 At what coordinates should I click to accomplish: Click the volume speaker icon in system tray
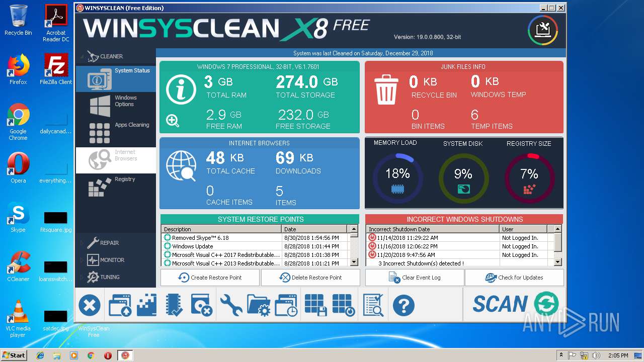coord(597,355)
